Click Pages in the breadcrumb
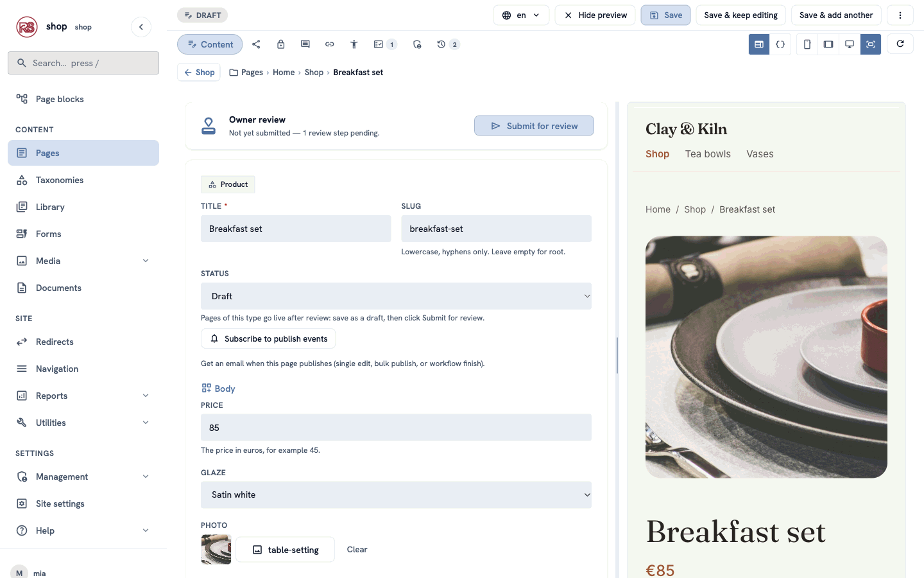924x578 pixels. 246,73
